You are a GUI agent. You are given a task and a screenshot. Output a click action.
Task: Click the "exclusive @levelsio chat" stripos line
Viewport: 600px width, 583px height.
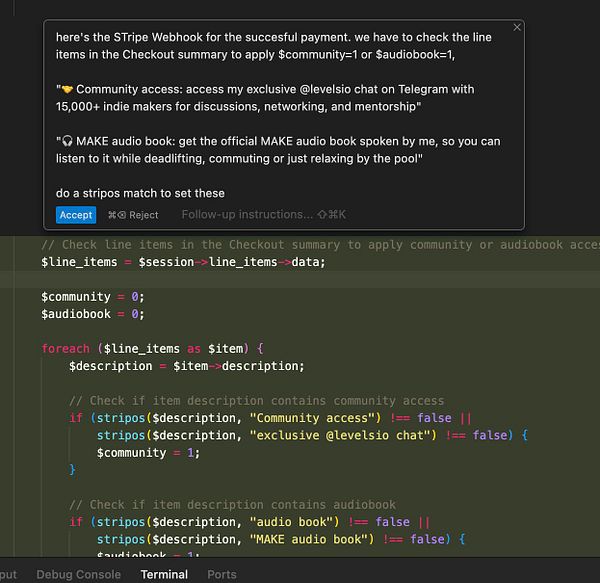312,435
